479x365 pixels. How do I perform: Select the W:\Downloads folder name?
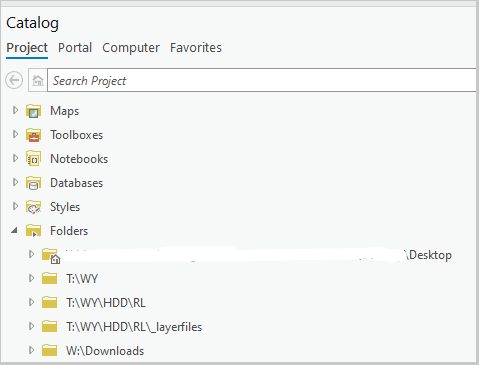coord(105,351)
